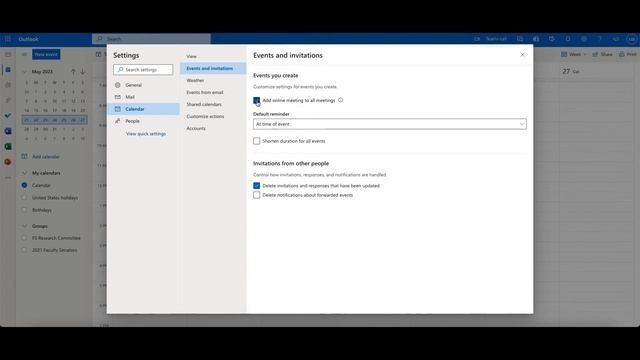Open Events from email settings

[205, 92]
